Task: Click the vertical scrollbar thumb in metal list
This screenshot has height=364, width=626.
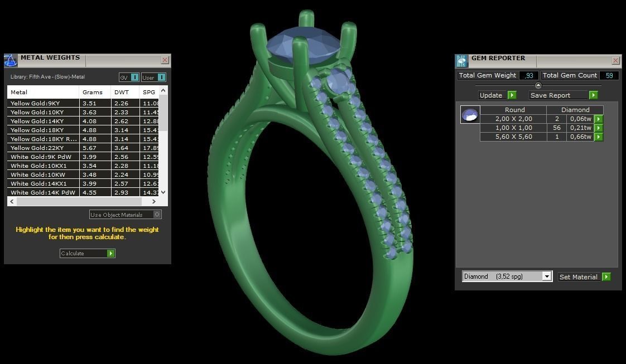Action: click(163, 113)
